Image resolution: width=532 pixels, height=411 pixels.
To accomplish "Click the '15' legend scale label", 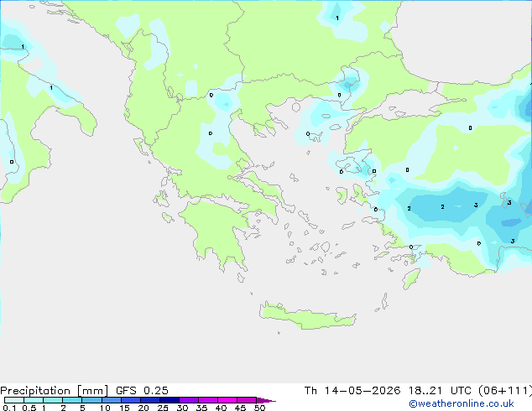I will pyautogui.click(x=124, y=408).
